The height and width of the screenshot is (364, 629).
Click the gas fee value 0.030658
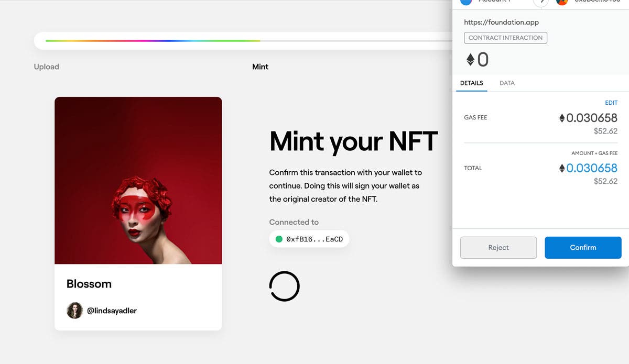(592, 118)
